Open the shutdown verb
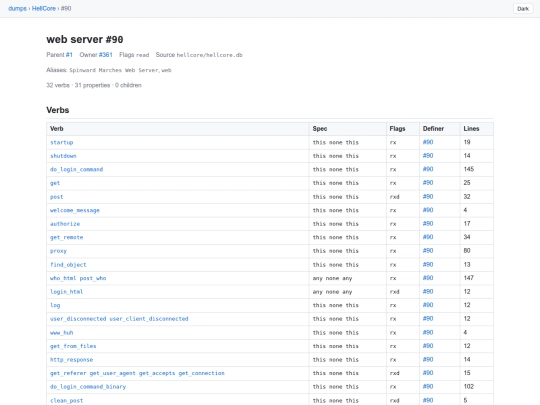The height and width of the screenshot is (405, 540). tap(63, 156)
